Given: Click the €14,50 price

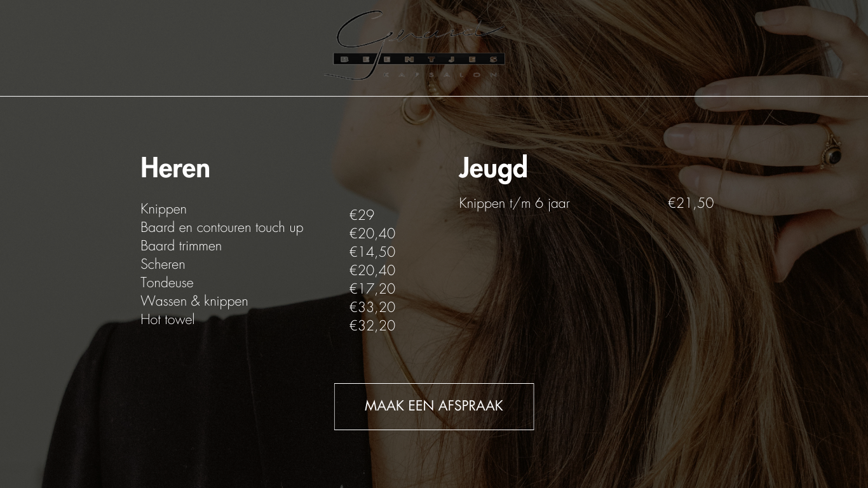Looking at the screenshot, I should (x=372, y=252).
